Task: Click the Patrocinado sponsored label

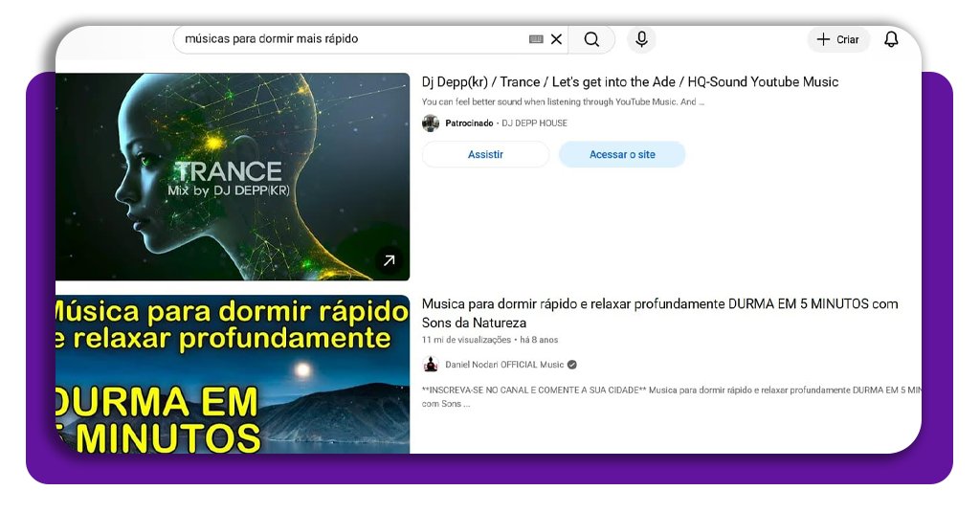Action: (469, 123)
